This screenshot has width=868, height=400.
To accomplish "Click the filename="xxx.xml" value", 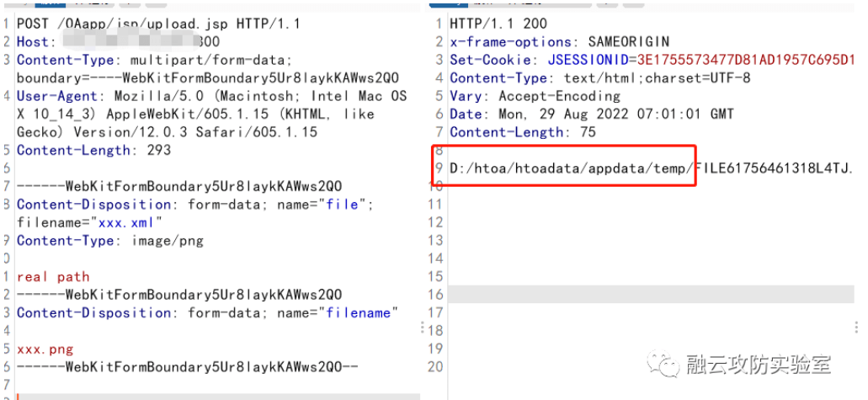I will click(90, 222).
